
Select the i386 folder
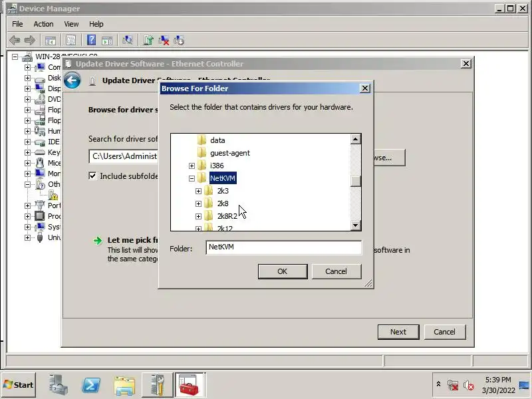point(217,166)
